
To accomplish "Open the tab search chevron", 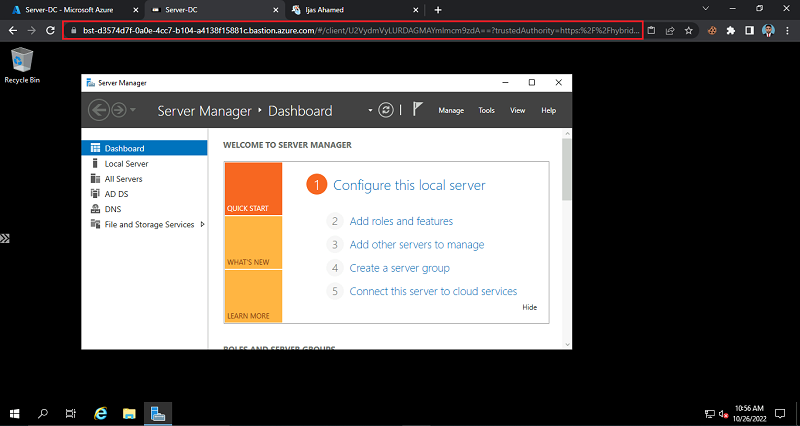I will [706, 8].
